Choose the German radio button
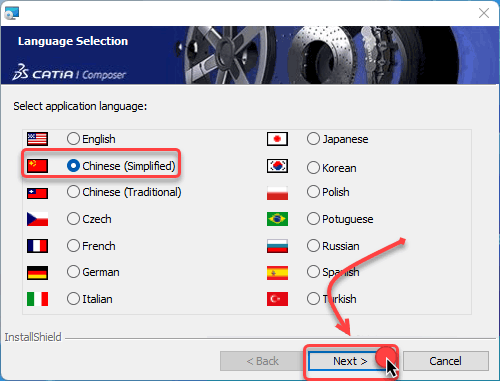The image size is (500, 381). click(73, 272)
